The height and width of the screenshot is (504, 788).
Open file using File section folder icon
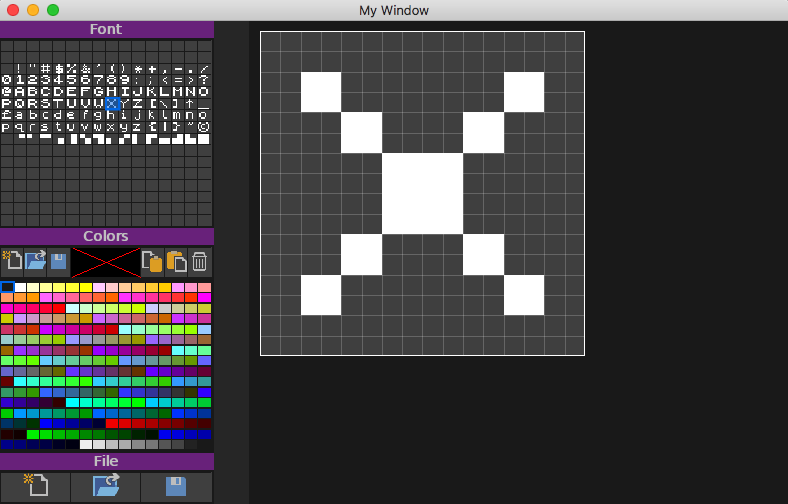(x=106, y=487)
